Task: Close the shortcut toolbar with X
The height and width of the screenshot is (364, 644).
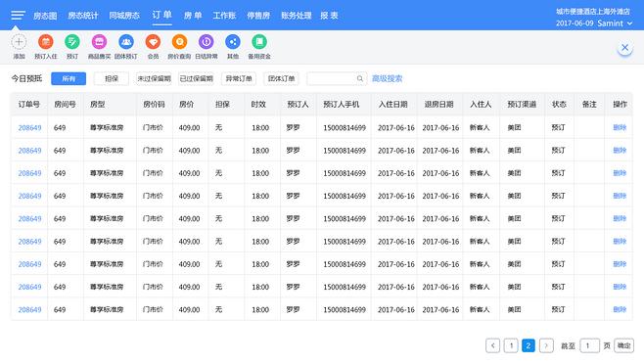Action: click(624, 48)
